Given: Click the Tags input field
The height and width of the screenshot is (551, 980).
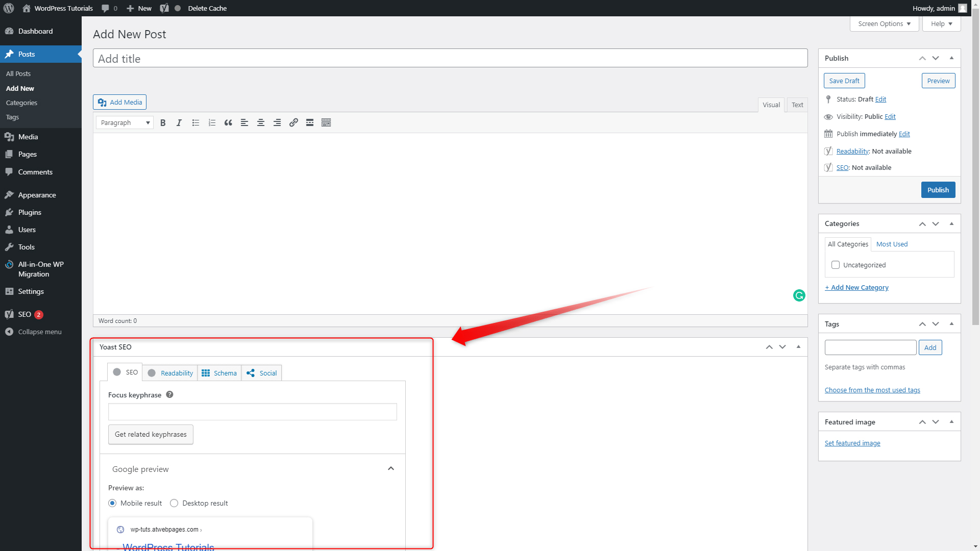Looking at the screenshot, I should (x=870, y=347).
